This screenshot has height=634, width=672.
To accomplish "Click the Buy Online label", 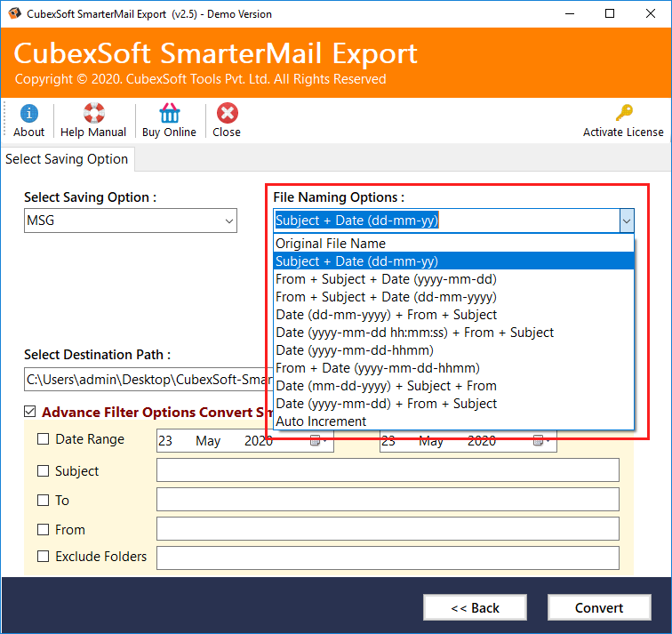I will coord(169,132).
